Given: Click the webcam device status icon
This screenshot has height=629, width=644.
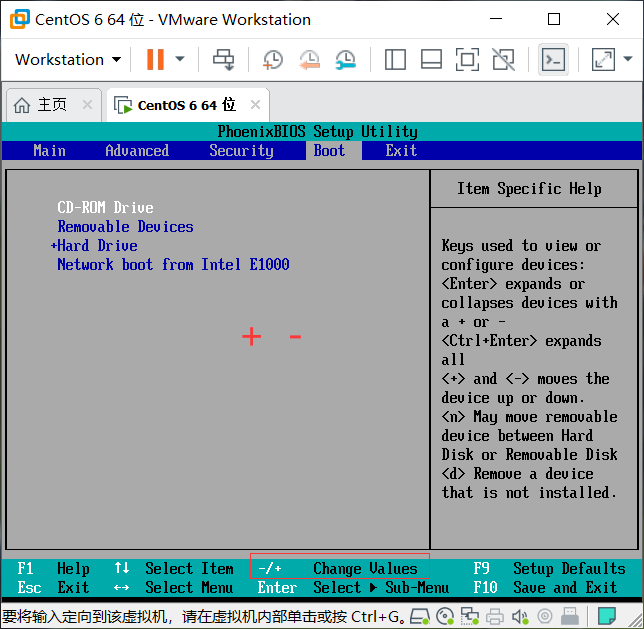Looking at the screenshot, I should click(545, 616).
